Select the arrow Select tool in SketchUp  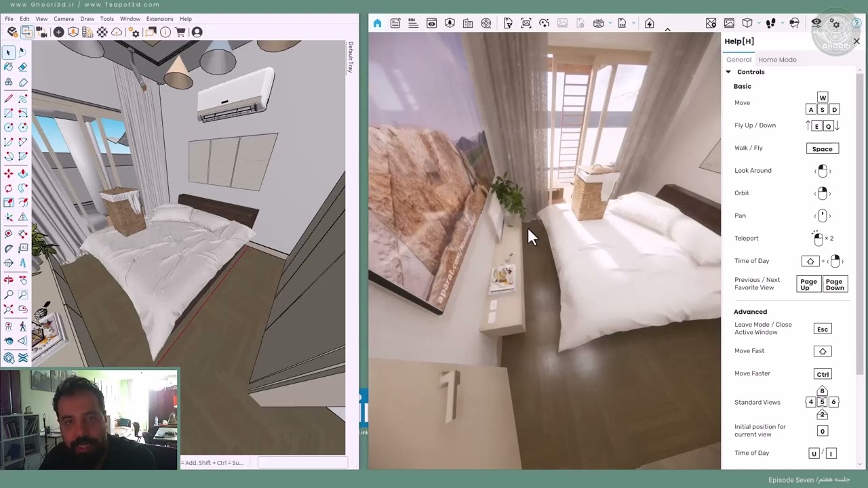click(x=8, y=52)
